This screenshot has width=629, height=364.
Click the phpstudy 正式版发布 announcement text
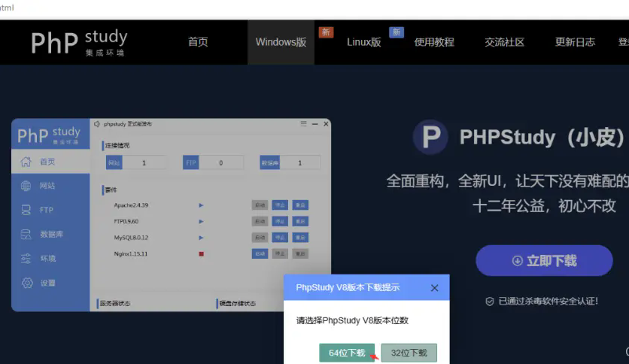pyautogui.click(x=128, y=124)
